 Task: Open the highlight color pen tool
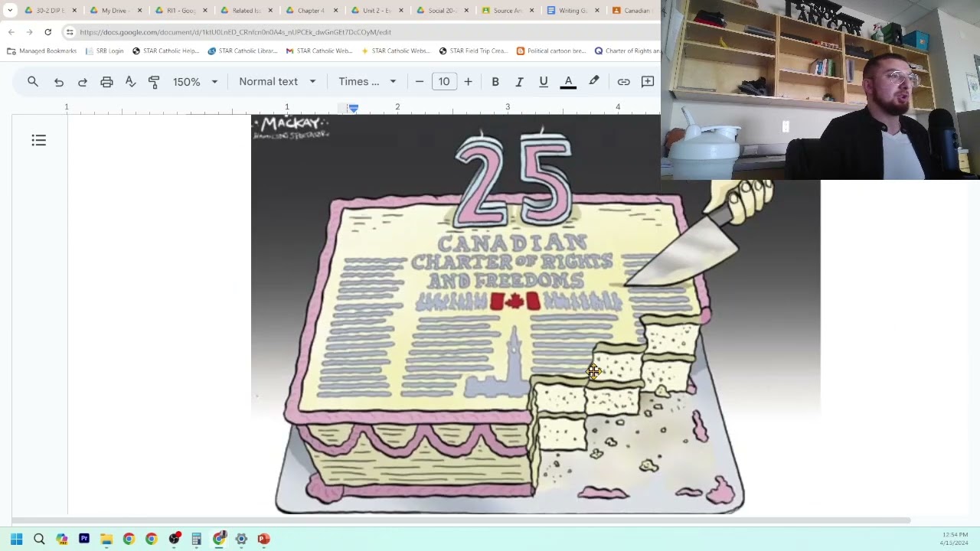593,81
